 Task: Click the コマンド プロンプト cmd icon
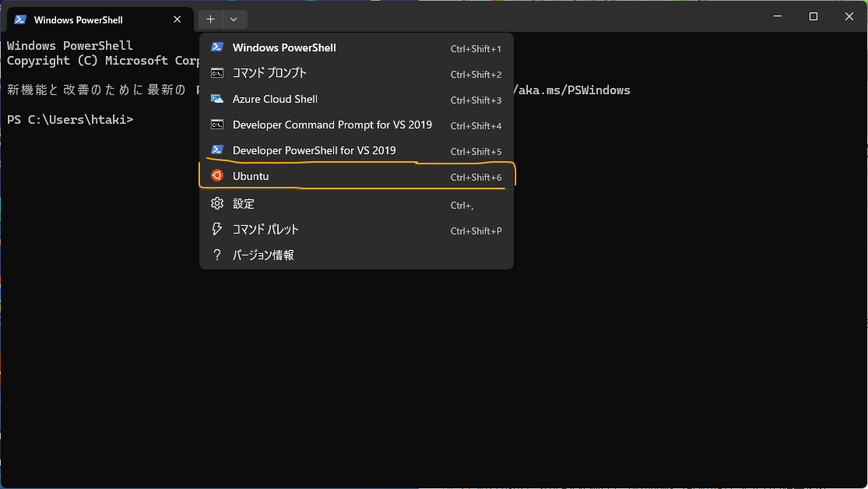217,73
